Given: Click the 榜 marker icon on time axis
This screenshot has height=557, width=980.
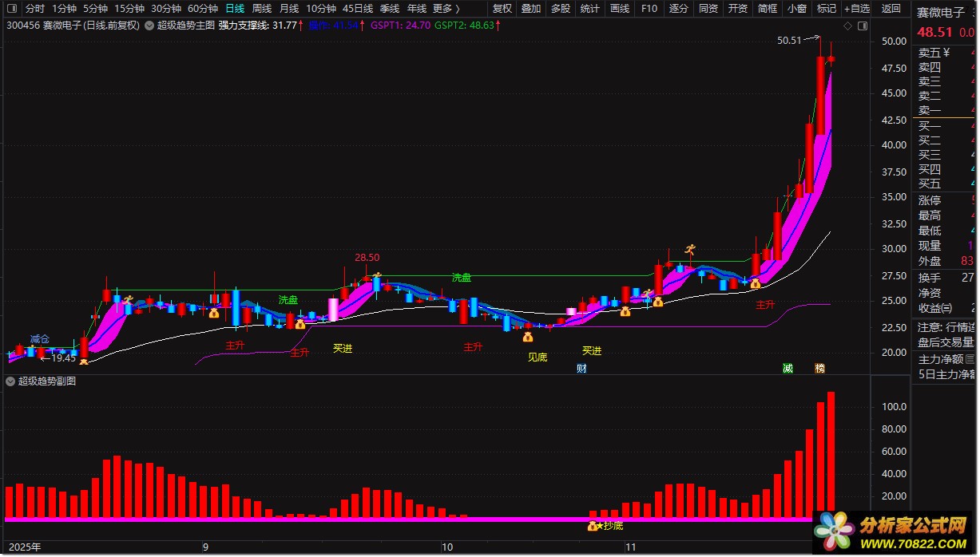Looking at the screenshot, I should (x=819, y=369).
